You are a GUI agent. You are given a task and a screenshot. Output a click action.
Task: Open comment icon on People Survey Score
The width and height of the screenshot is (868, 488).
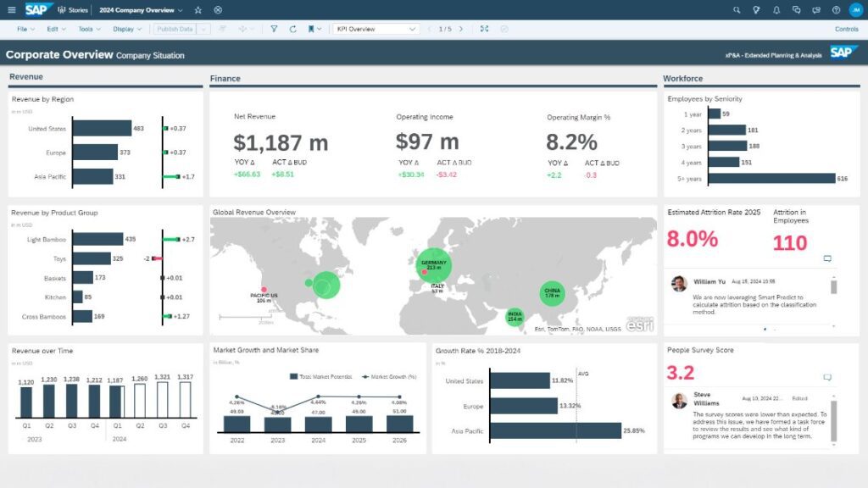coord(827,377)
